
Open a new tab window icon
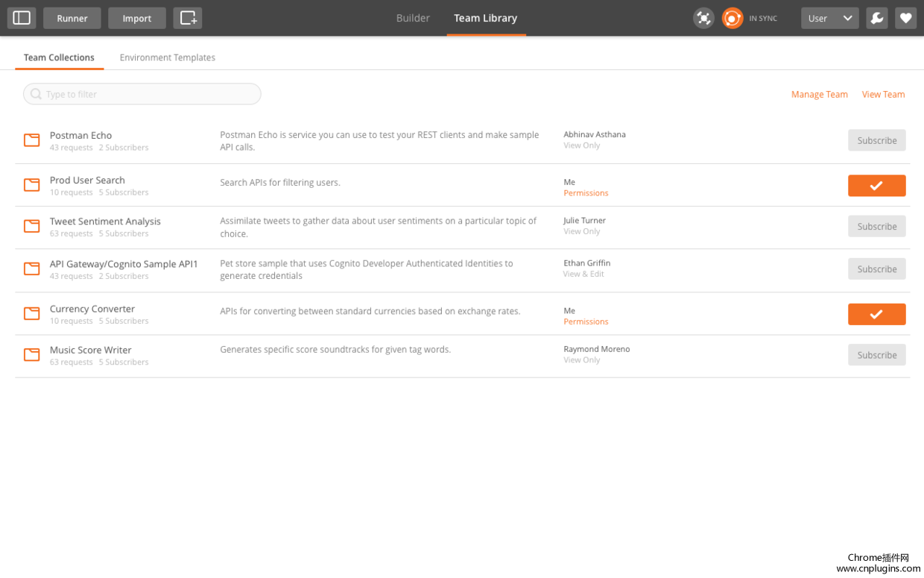188,18
